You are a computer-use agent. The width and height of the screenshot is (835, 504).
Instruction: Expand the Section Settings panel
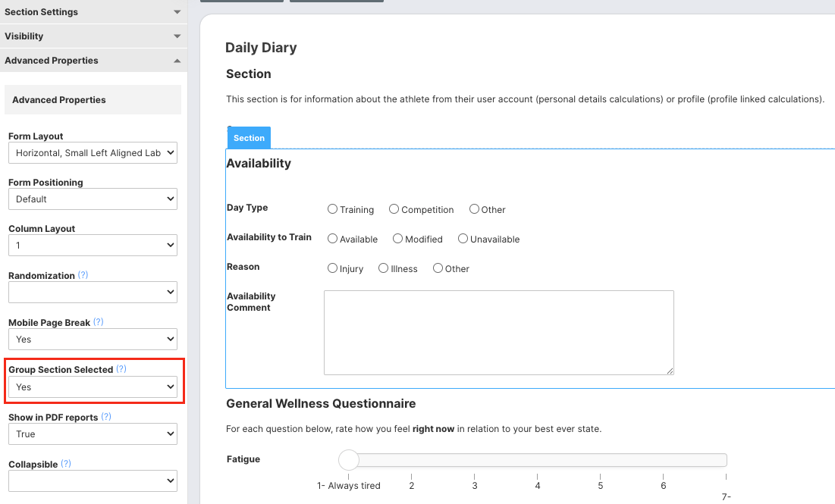[93, 11]
